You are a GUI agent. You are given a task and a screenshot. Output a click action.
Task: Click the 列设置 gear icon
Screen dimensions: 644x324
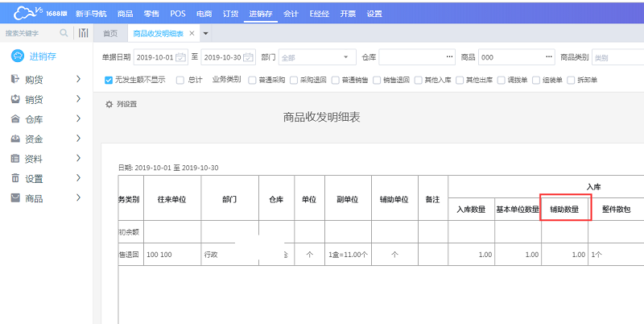[x=109, y=104]
